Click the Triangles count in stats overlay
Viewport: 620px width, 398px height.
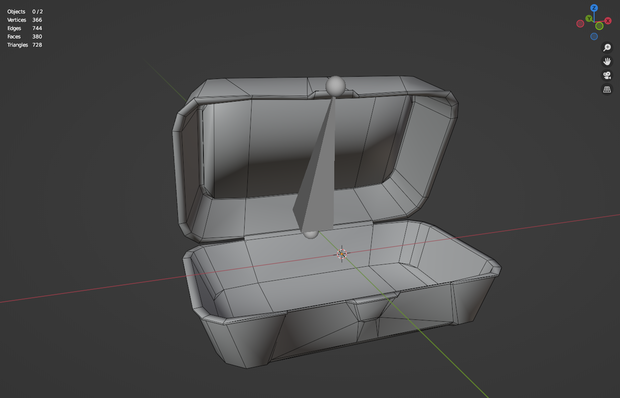click(37, 45)
